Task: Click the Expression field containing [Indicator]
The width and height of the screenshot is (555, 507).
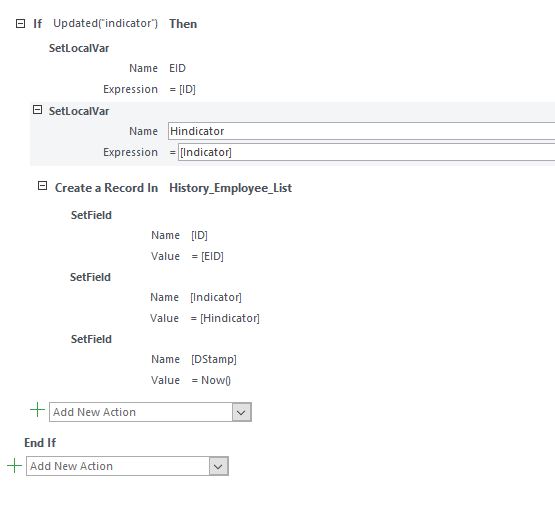Action: [366, 152]
